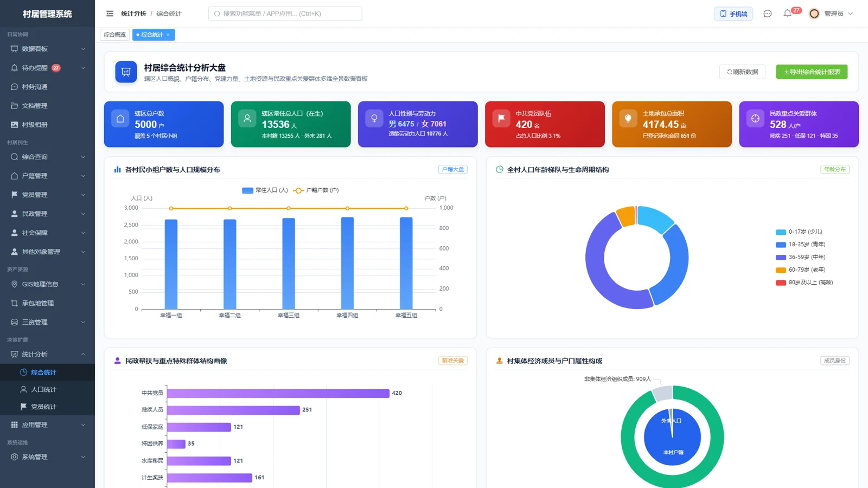Click the 综合统计 pie-chart icon in sidebar
This screenshot has width=868, height=488.
[24, 373]
